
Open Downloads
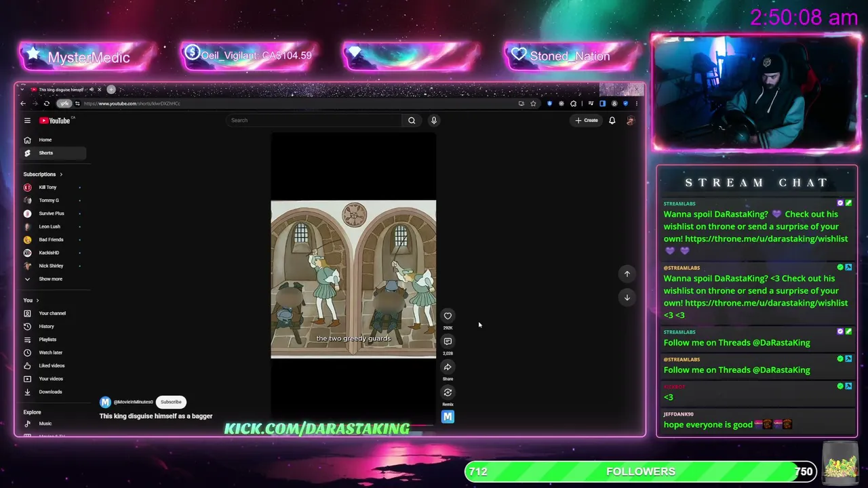coord(52,392)
